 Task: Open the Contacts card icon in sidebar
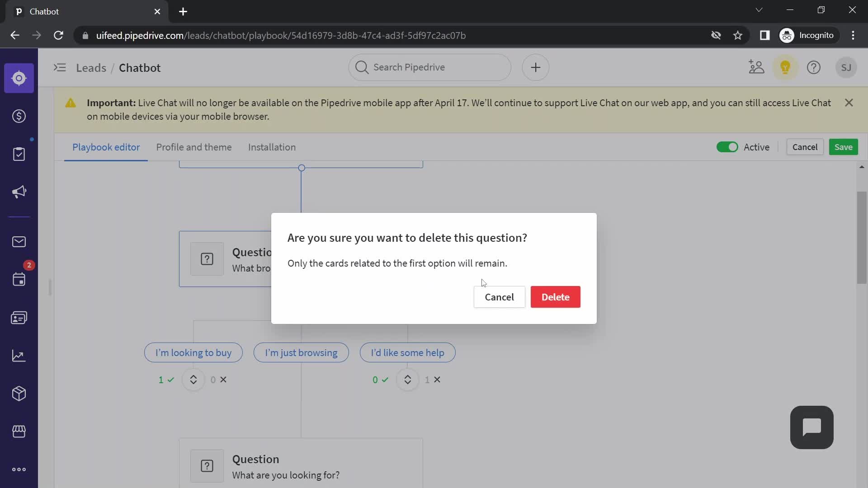coord(19,318)
